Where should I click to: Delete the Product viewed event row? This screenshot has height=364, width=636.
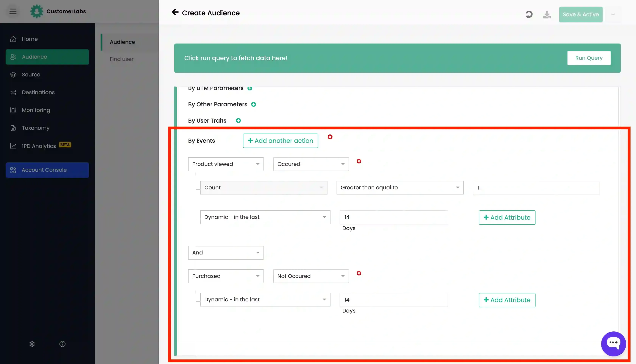tap(359, 161)
